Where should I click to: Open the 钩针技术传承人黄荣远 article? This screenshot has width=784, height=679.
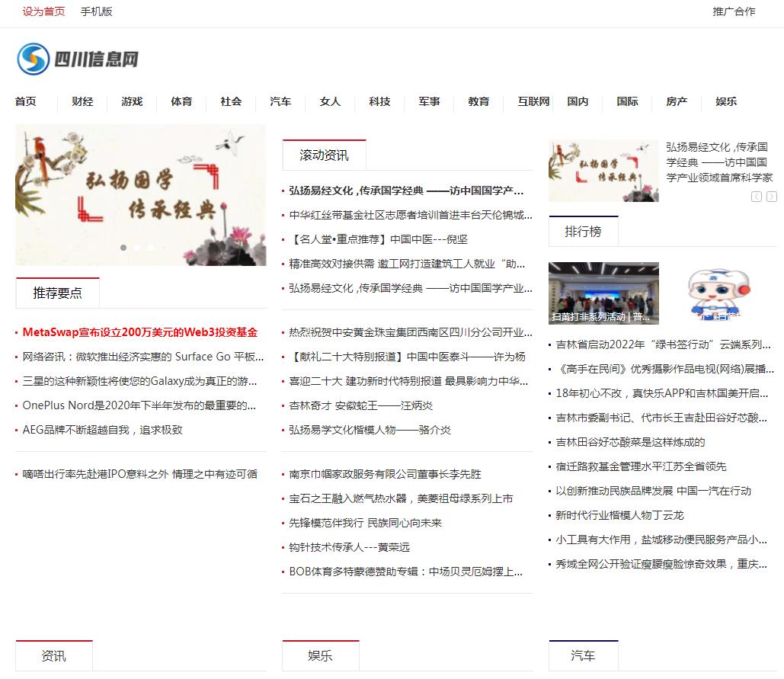pyautogui.click(x=350, y=547)
